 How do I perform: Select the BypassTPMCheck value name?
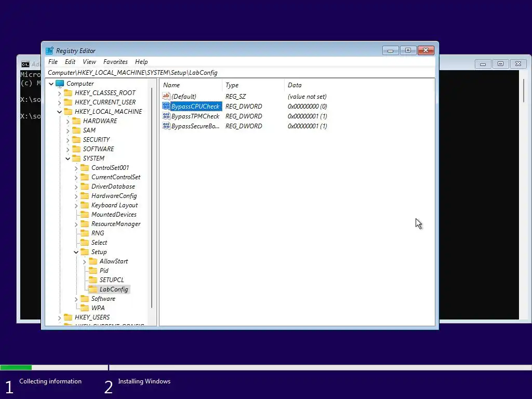[x=195, y=116]
